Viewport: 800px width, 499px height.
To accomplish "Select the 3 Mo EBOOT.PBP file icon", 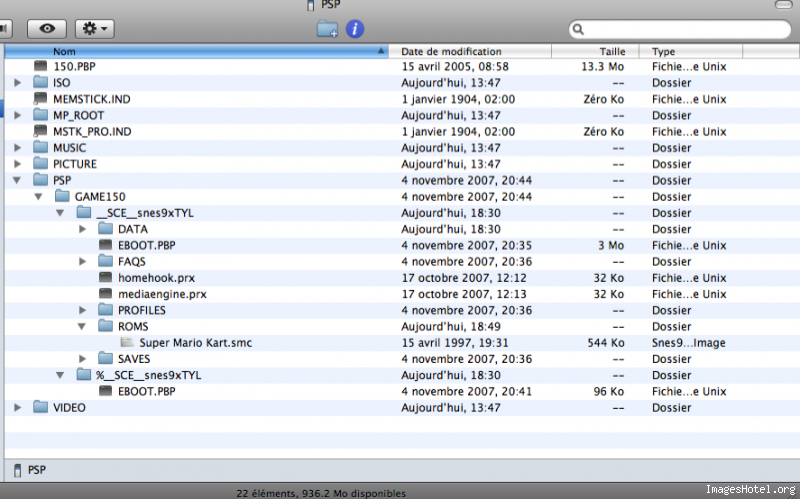I will (105, 245).
